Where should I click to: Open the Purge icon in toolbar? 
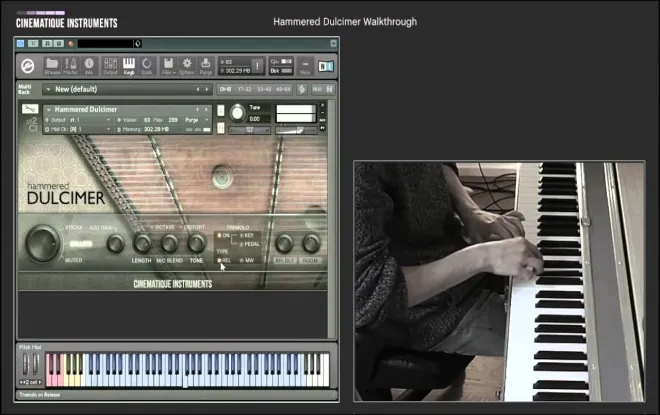(x=205, y=66)
